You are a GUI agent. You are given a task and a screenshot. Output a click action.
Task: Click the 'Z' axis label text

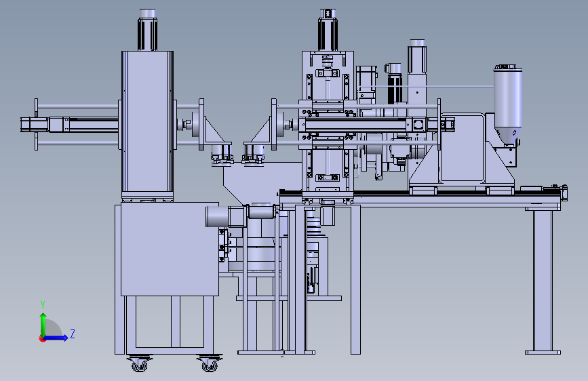click(73, 334)
